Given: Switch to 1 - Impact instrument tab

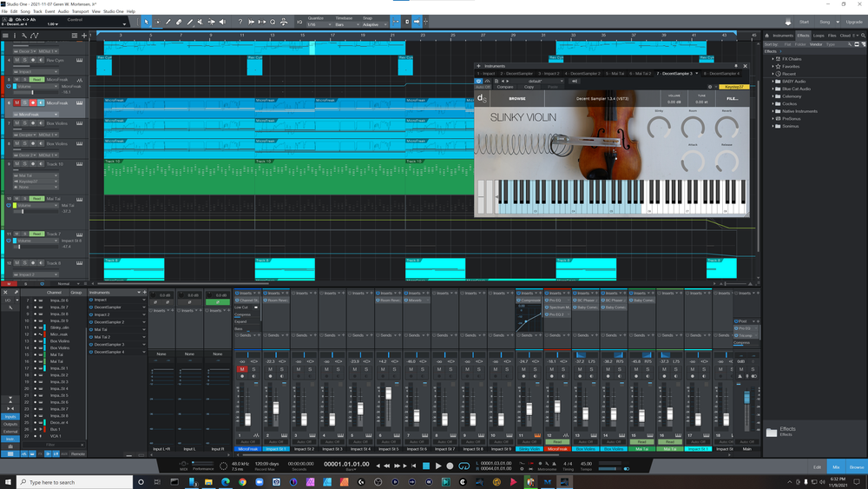Looking at the screenshot, I should click(486, 73).
